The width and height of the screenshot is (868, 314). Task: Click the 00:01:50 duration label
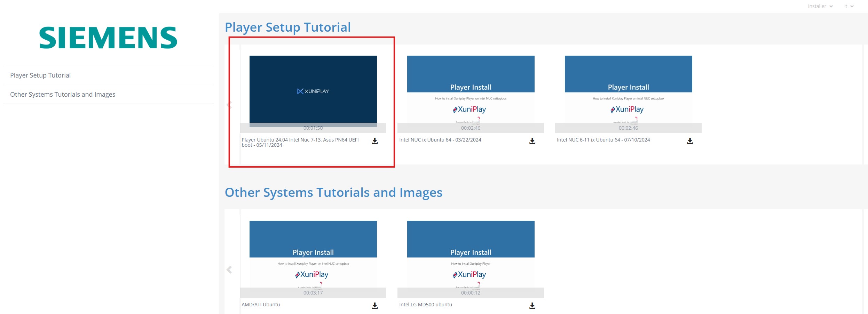coord(313,128)
